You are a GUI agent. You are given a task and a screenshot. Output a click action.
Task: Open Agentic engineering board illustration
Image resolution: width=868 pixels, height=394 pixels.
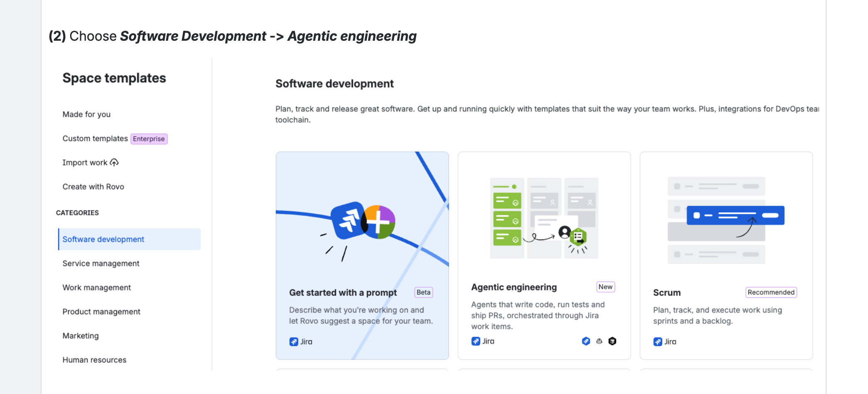[x=544, y=218]
